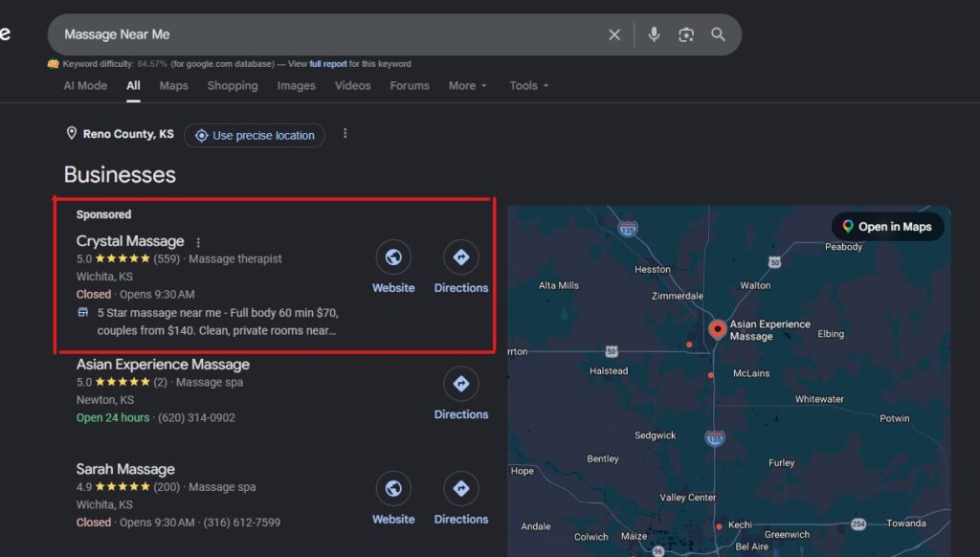This screenshot has height=557, width=980.
Task: Select the All results tab
Action: [x=133, y=85]
